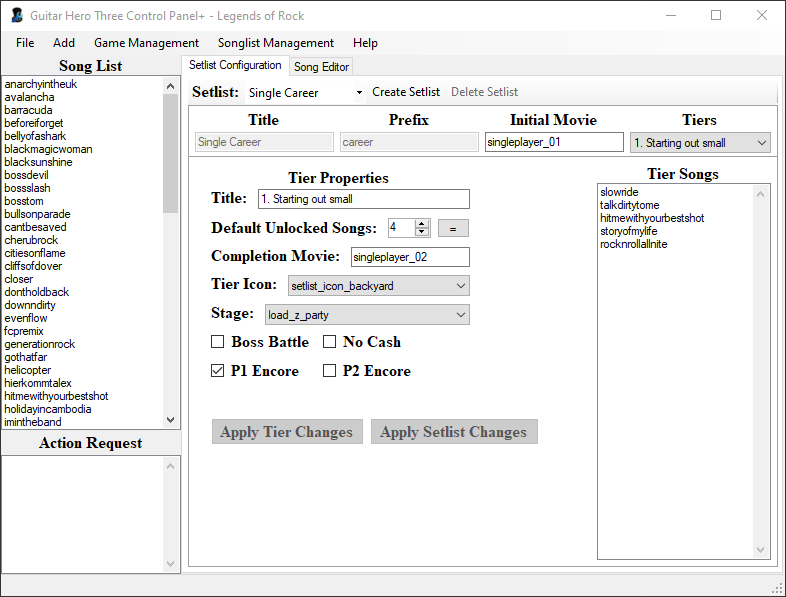Select talkdirtytome in Tier Songs
Screen dimensions: 786x597
(x=630, y=205)
